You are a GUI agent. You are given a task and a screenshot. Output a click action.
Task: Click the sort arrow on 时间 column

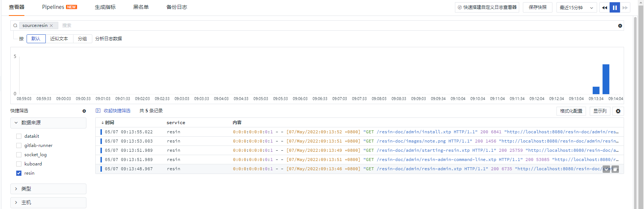[102, 123]
